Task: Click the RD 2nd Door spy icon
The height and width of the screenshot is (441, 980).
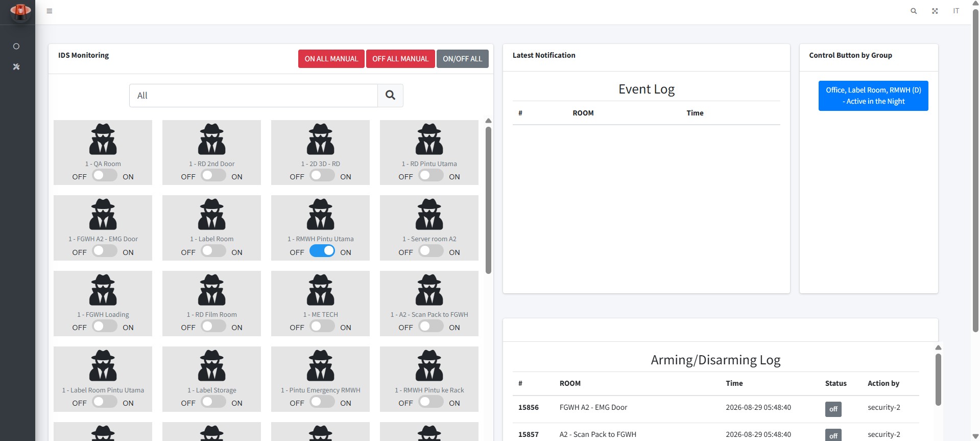Action: click(212, 139)
